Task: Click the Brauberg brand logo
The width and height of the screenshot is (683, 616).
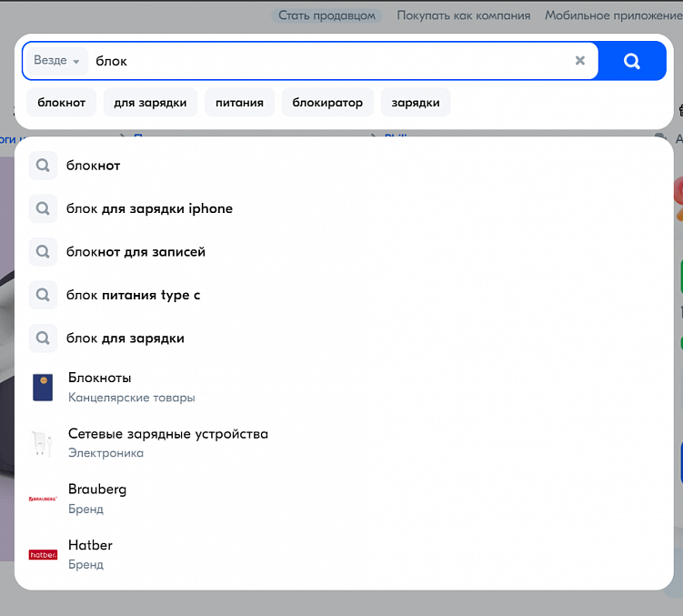Action: 43,499
